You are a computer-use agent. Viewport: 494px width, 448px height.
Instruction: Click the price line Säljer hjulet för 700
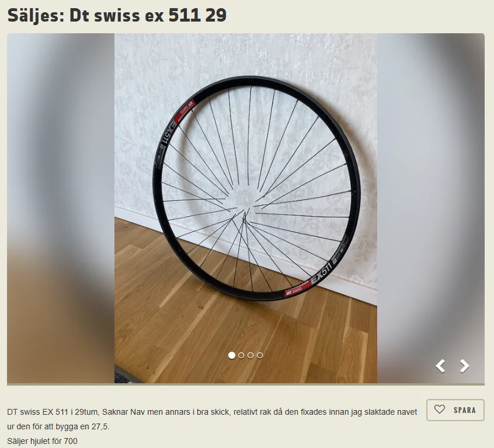click(42, 441)
